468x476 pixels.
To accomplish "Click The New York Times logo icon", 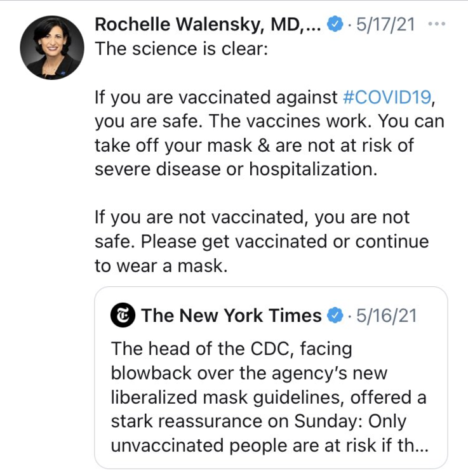I will (x=123, y=315).
